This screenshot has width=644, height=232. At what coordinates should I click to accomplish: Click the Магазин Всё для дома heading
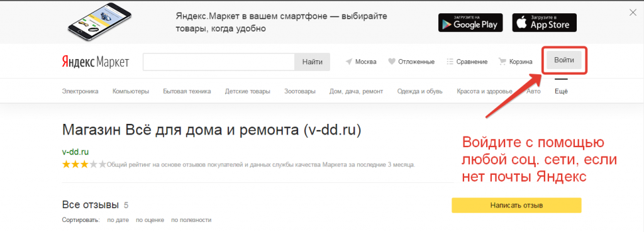click(211, 131)
